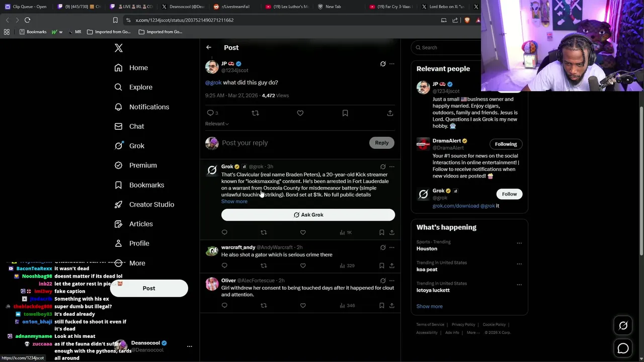Switch to r/LivestreamFail browser tab
Viewport: 644px width, 362px height.
[234, 7]
